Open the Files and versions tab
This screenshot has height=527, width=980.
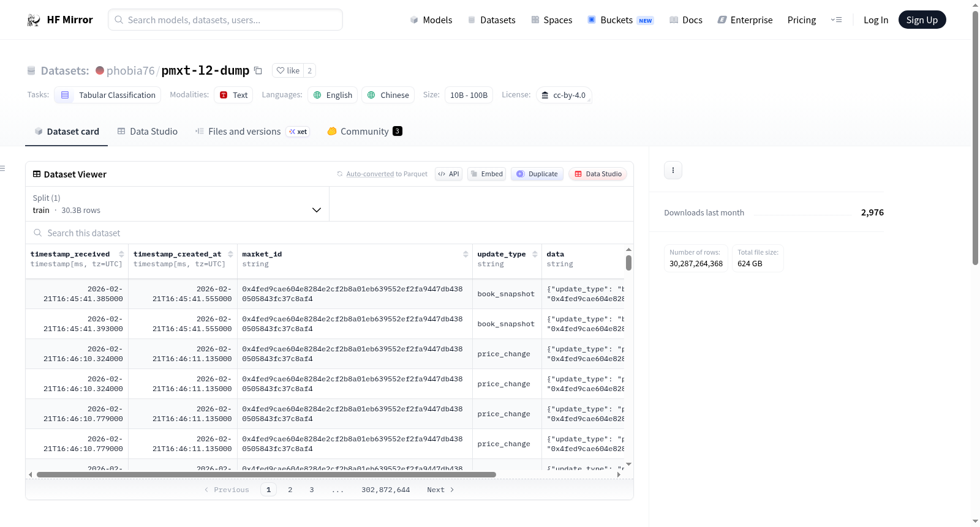[252, 132]
